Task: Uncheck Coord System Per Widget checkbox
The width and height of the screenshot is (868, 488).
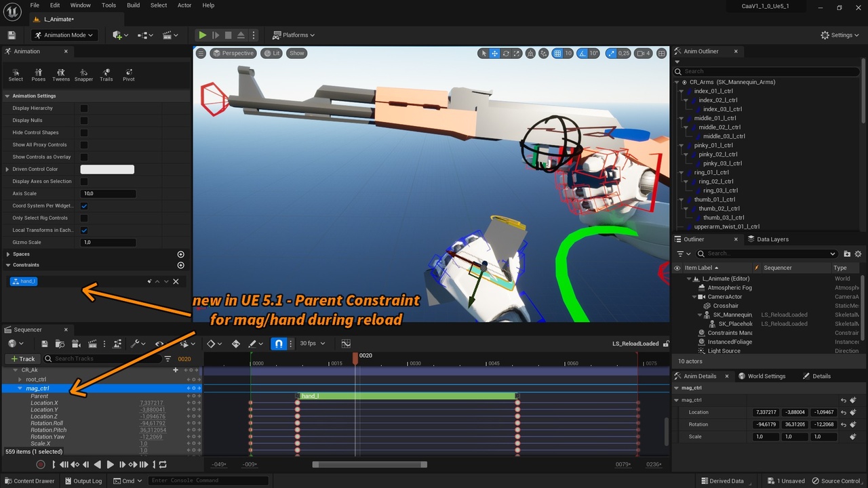Action: pos(84,206)
